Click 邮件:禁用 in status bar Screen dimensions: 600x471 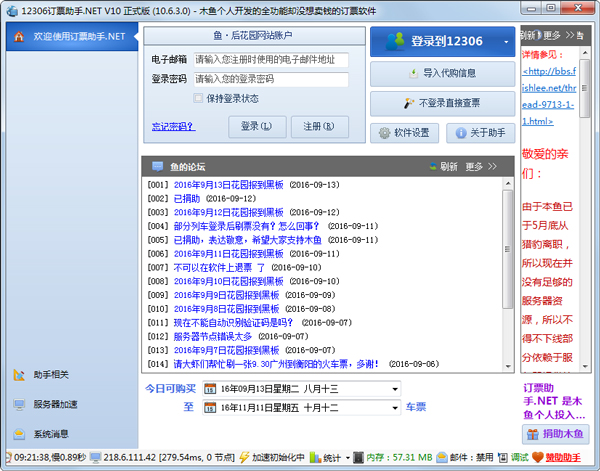pos(471,458)
